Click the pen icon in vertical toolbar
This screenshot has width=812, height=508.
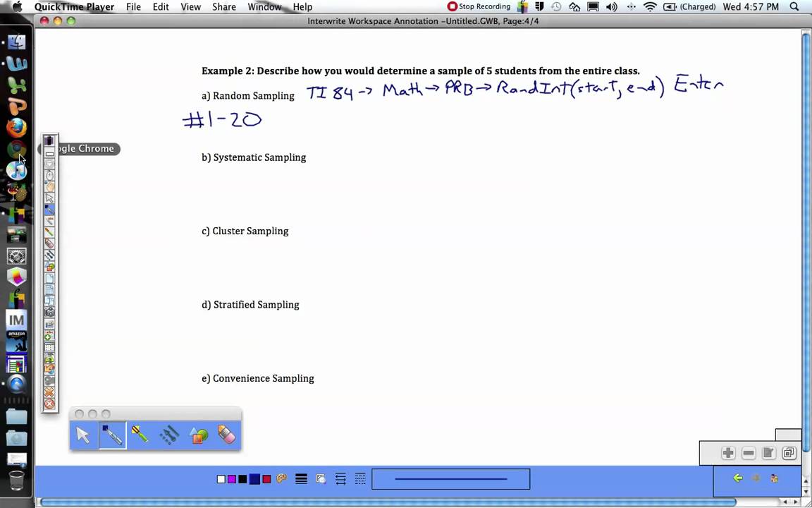(49, 210)
